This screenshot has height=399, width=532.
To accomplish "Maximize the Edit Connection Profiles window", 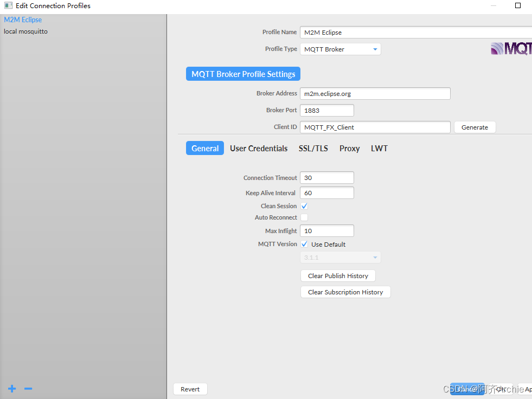I will tap(518, 5).
